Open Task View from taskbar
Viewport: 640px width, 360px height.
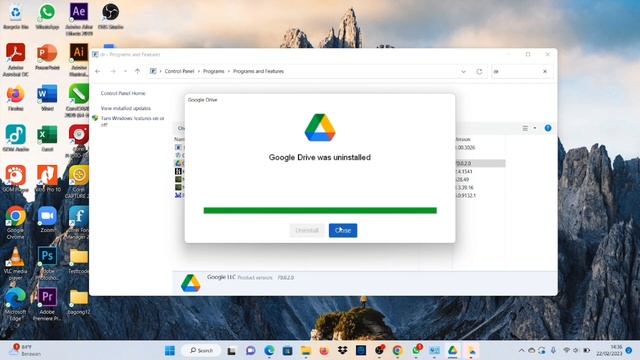tap(231, 350)
